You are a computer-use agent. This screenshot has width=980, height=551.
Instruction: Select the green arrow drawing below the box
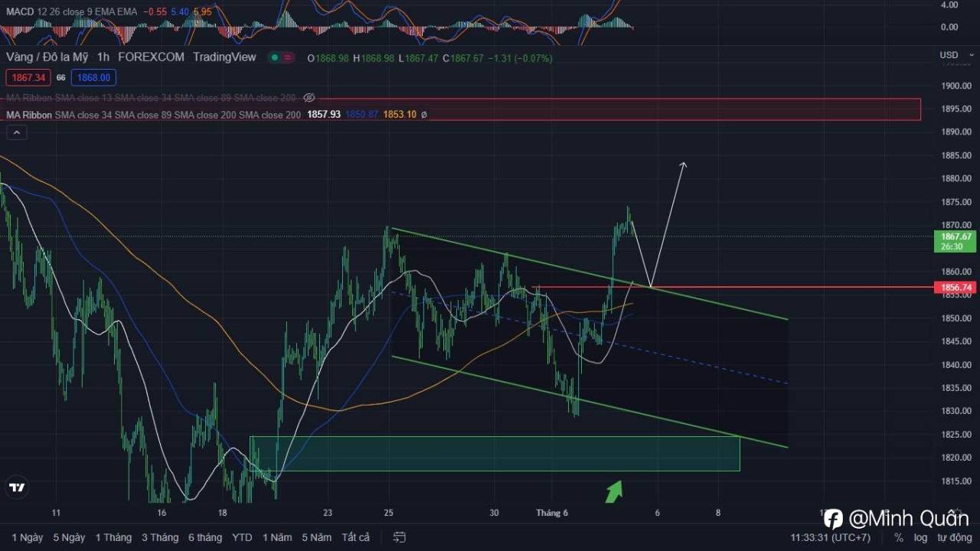click(614, 491)
